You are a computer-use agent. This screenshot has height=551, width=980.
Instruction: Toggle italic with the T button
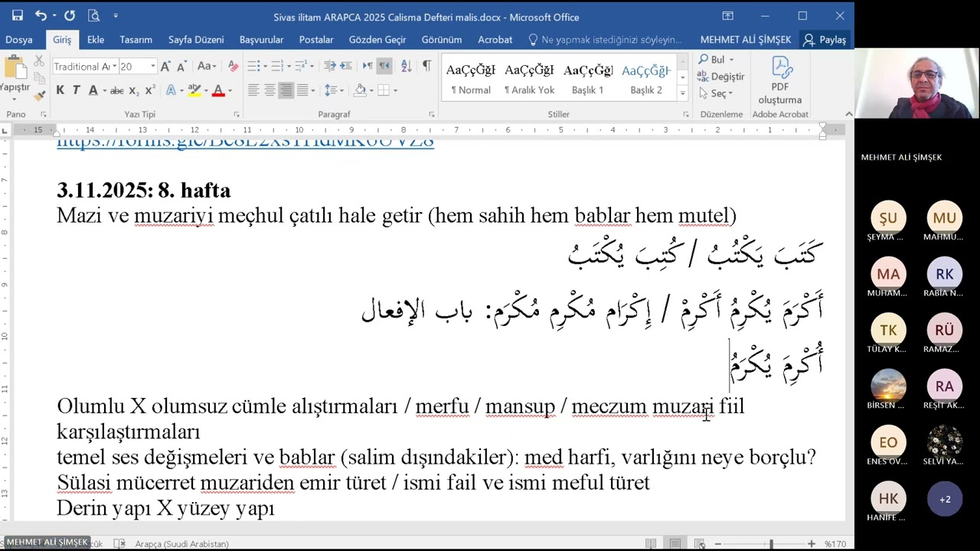coord(76,90)
